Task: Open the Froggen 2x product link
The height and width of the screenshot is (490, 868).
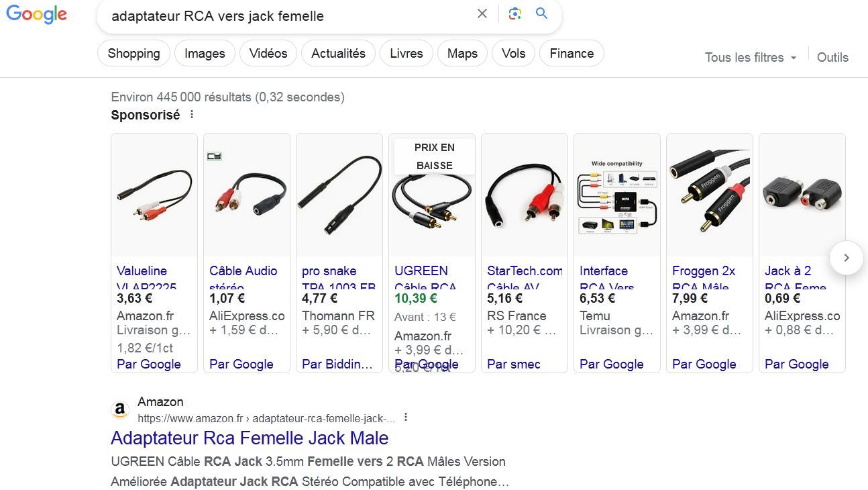Action: (x=704, y=276)
